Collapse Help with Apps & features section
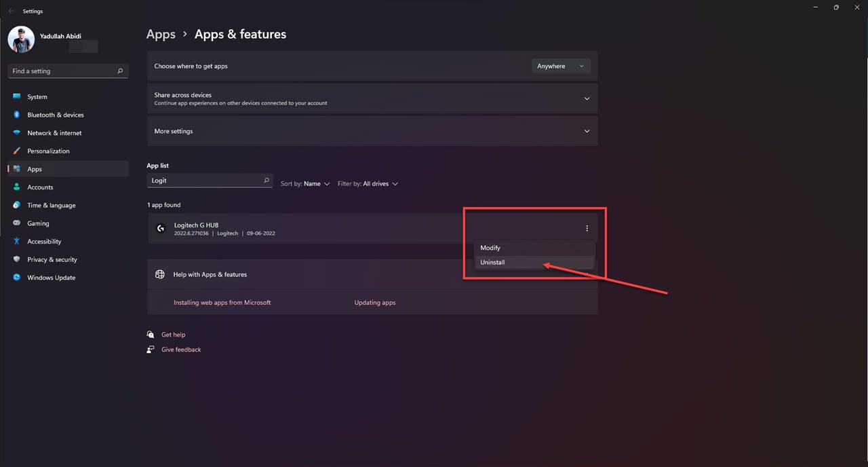The height and width of the screenshot is (467, 868). coord(587,275)
